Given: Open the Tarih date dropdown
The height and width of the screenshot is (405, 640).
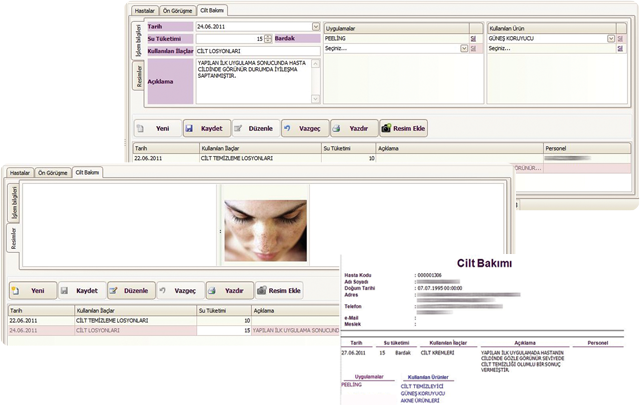Looking at the screenshot, I should 316,26.
